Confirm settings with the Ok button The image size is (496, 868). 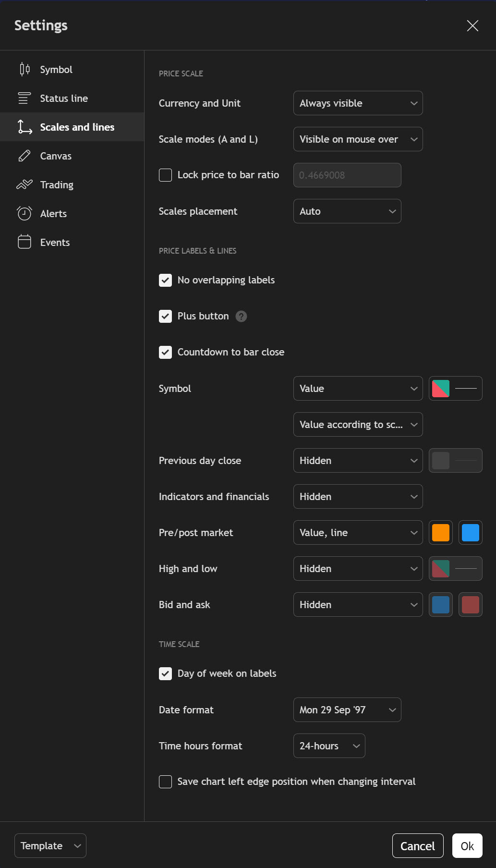coord(467,846)
